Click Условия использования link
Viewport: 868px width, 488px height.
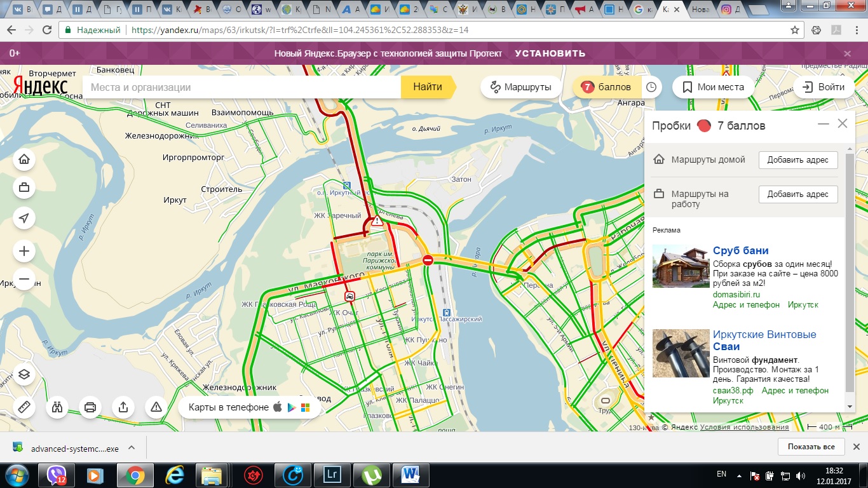tap(744, 427)
